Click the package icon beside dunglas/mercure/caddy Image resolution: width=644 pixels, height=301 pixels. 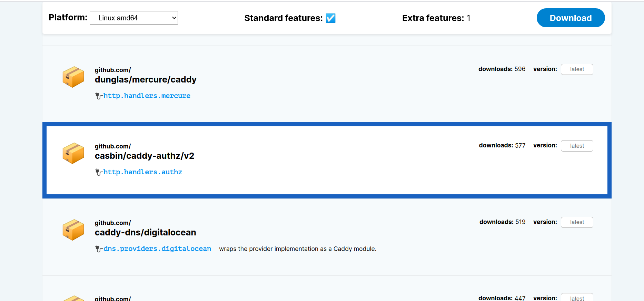pyautogui.click(x=73, y=77)
